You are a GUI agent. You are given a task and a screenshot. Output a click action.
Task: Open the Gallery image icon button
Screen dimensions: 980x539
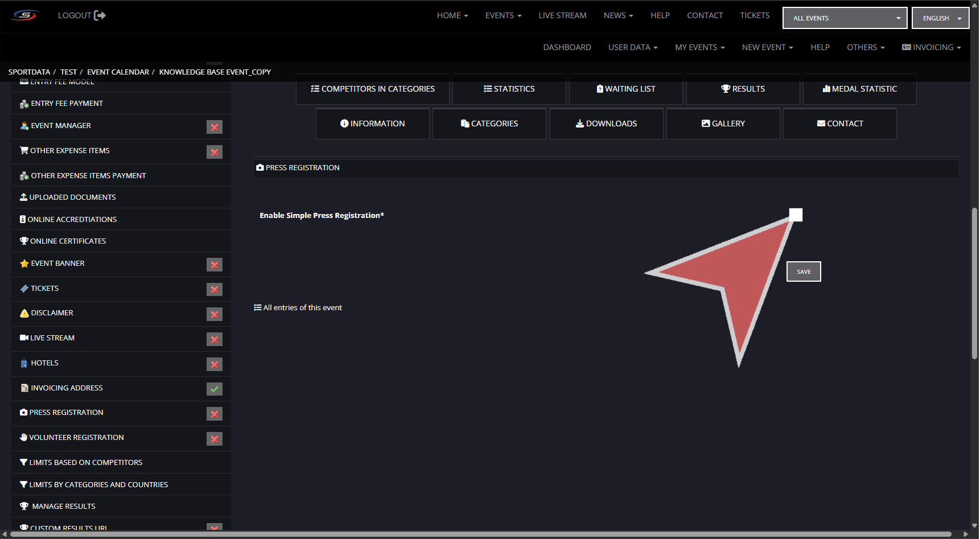[706, 124]
